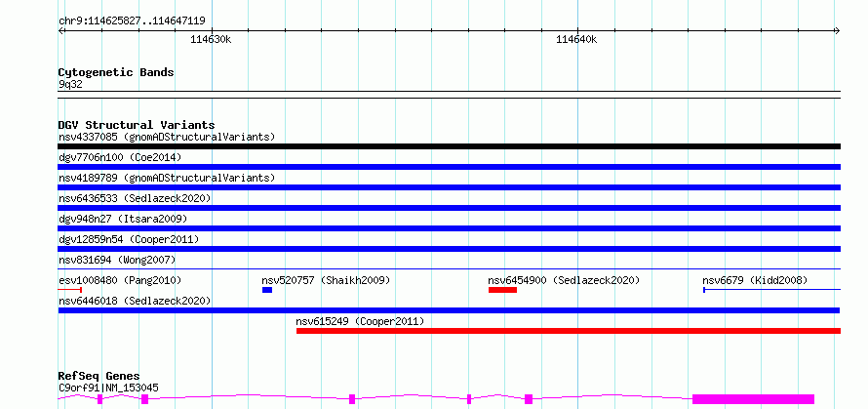Open nsv4189789 (gnomADStructuralVariants) label
Screen dimensions: 868x409
pyautogui.click(x=167, y=178)
